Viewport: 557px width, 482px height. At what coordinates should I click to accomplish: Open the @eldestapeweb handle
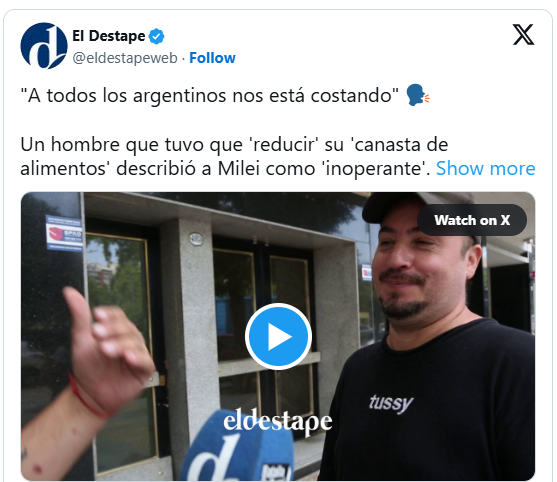pos(125,58)
